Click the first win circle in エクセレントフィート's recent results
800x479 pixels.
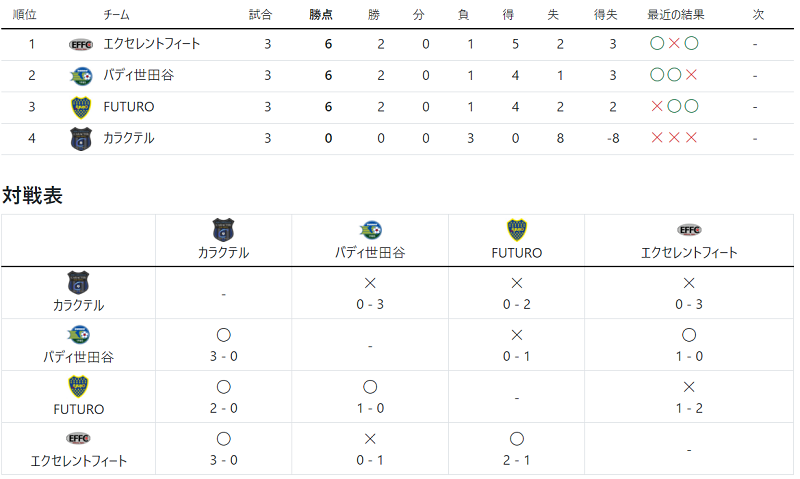[657, 43]
